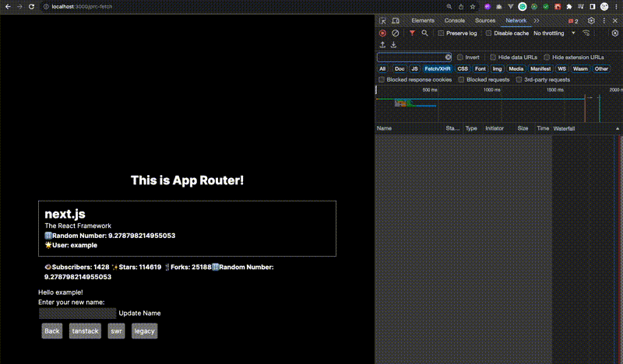Open the network search magnifier
This screenshot has height=364, width=623.
(x=424, y=33)
